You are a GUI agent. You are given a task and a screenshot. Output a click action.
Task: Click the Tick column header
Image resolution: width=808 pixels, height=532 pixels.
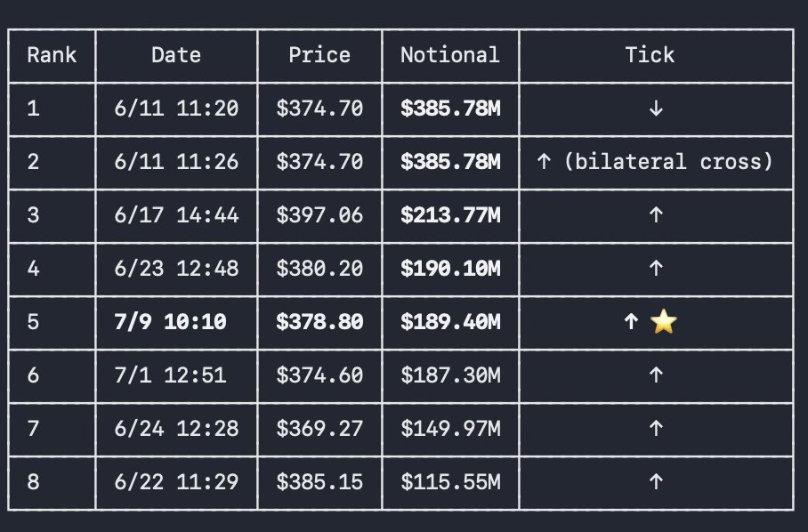(650, 55)
